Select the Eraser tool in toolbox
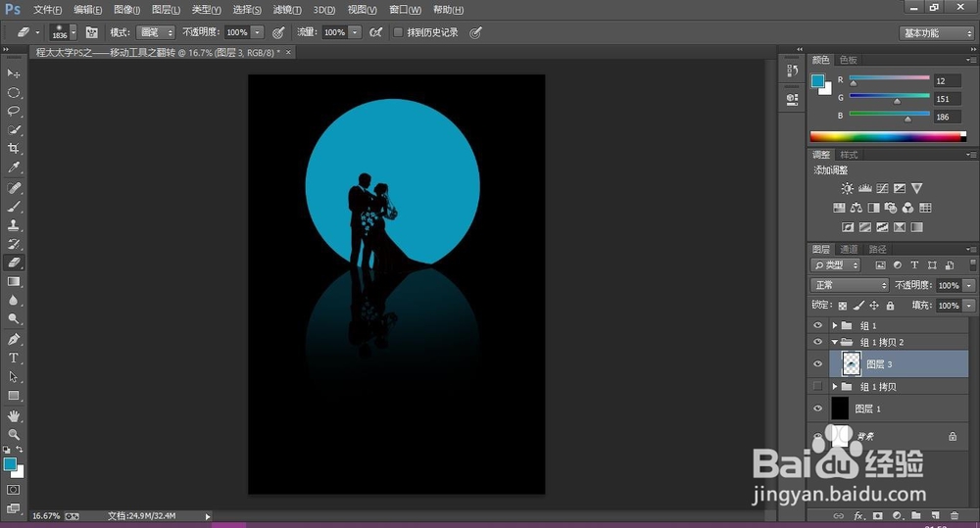 [x=13, y=264]
